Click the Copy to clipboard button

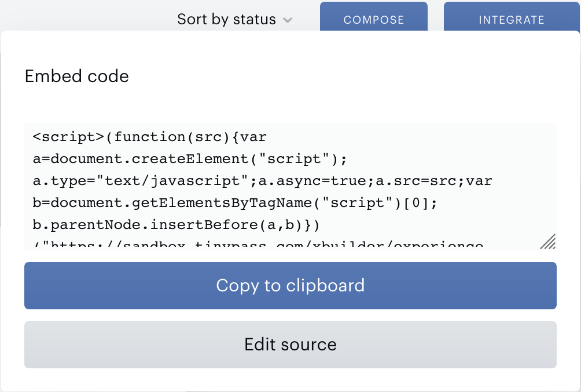click(290, 286)
